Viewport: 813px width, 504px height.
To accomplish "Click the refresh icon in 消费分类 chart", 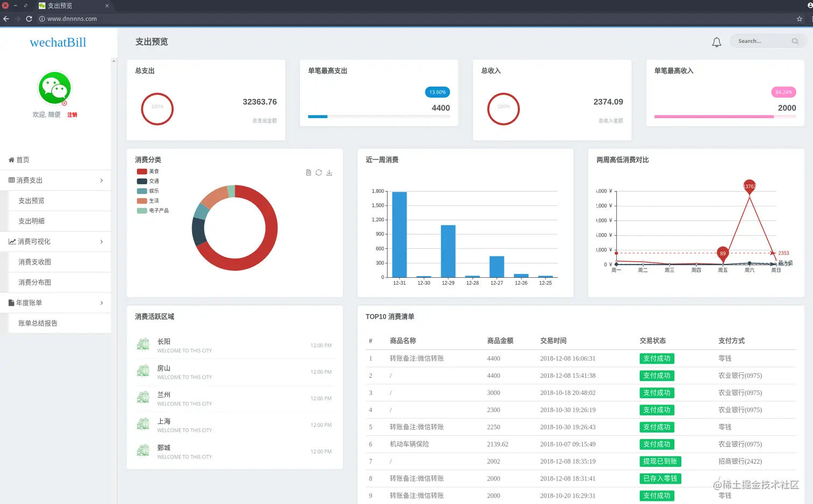I will (x=319, y=172).
